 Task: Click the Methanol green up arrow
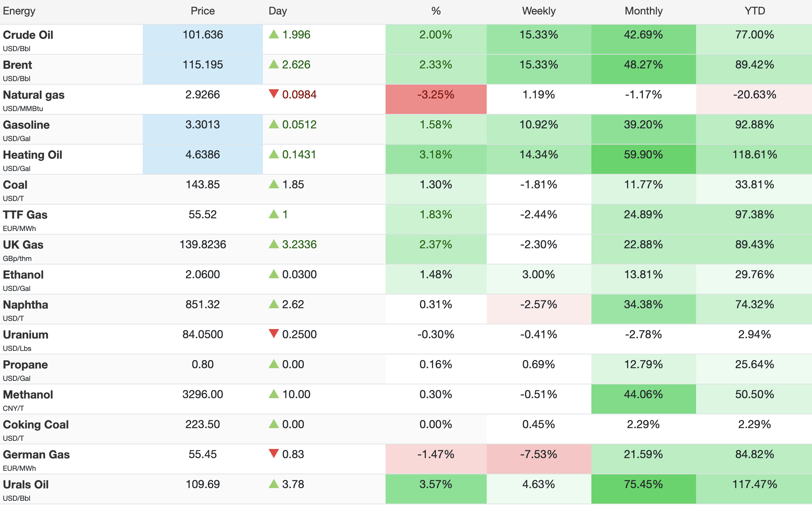[x=273, y=394]
